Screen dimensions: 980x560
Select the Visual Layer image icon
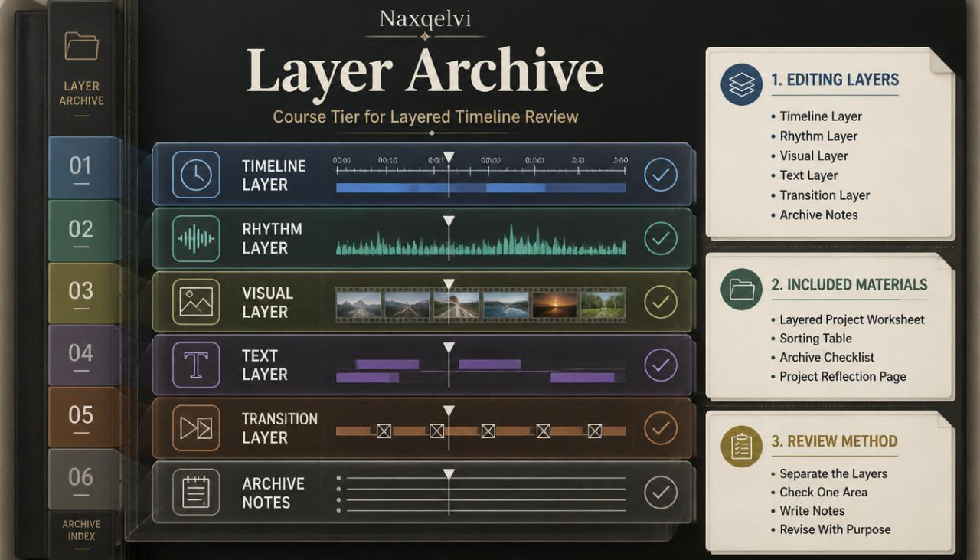[x=196, y=302]
